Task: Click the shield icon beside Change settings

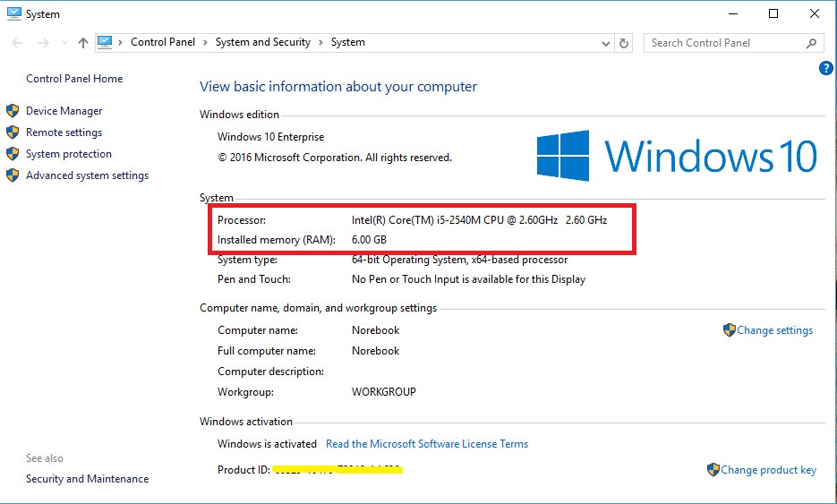Action: 730,330
